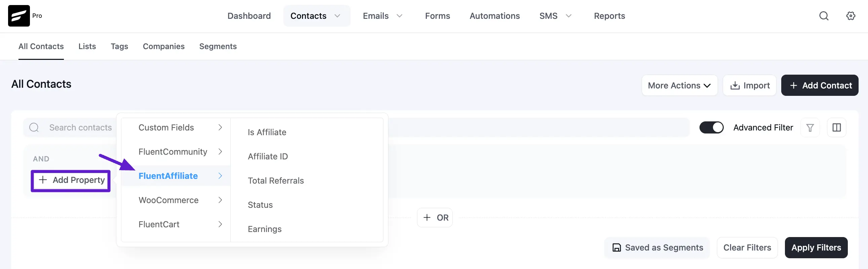Click the Emails menu label
The image size is (868, 269).
pyautogui.click(x=375, y=16)
